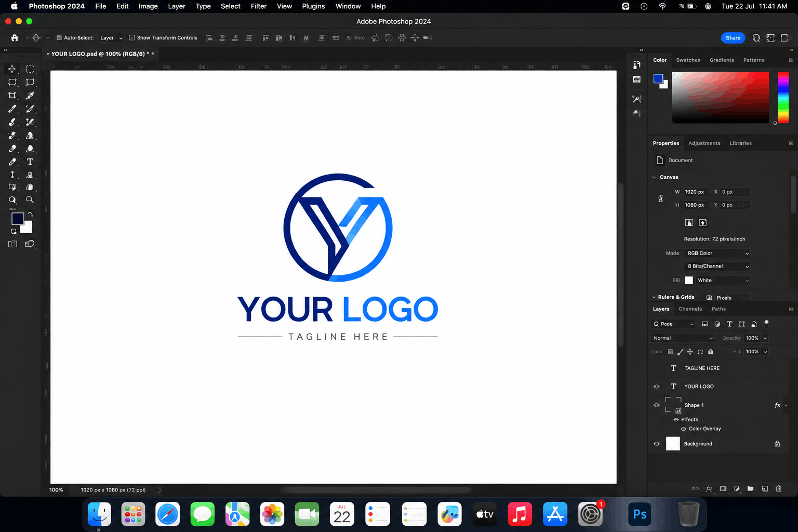
Task: Click the link layers icon
Action: tap(695, 488)
